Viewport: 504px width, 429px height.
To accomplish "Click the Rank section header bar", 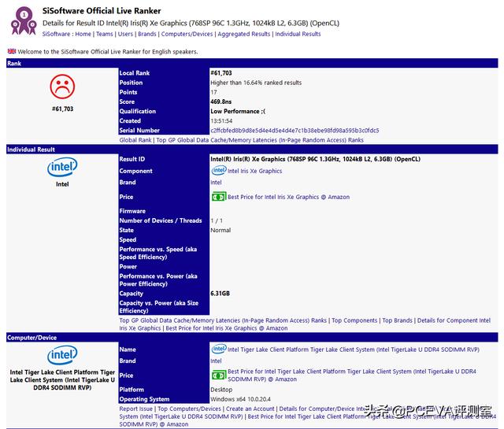I will 252,63.
